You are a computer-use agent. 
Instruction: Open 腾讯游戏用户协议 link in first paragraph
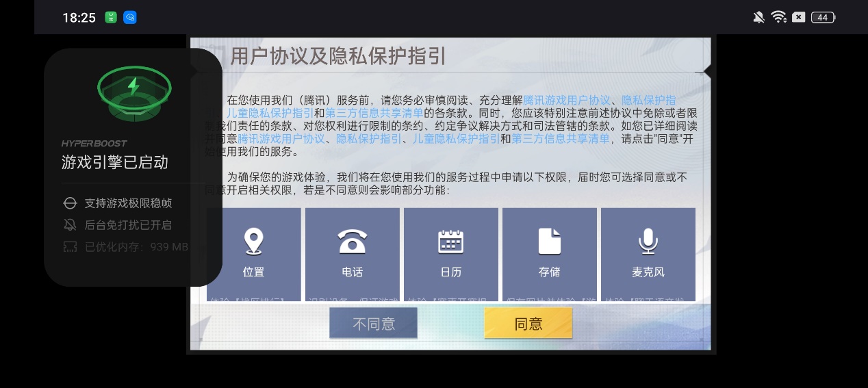[567, 100]
